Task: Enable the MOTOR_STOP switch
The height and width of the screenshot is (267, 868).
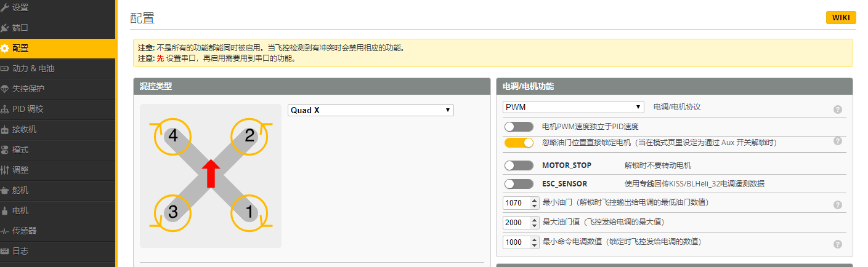Action: pyautogui.click(x=519, y=165)
